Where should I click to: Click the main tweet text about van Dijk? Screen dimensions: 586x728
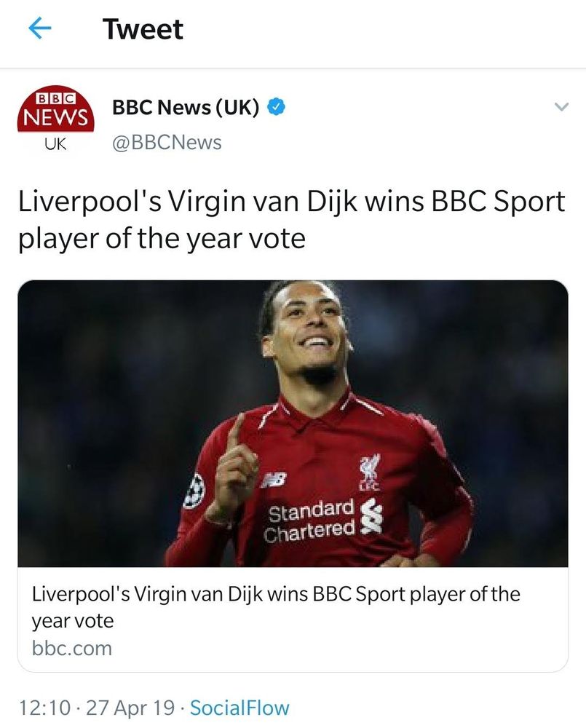pyautogui.click(x=292, y=220)
